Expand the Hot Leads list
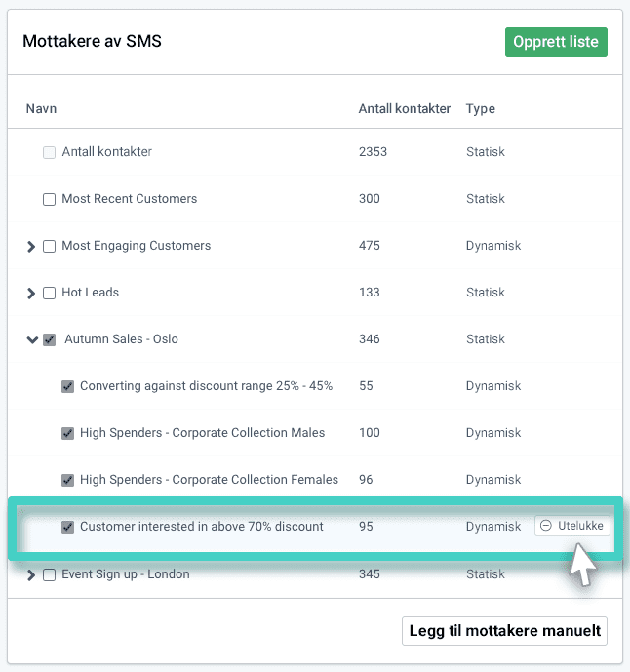The image size is (630, 672). (x=32, y=294)
